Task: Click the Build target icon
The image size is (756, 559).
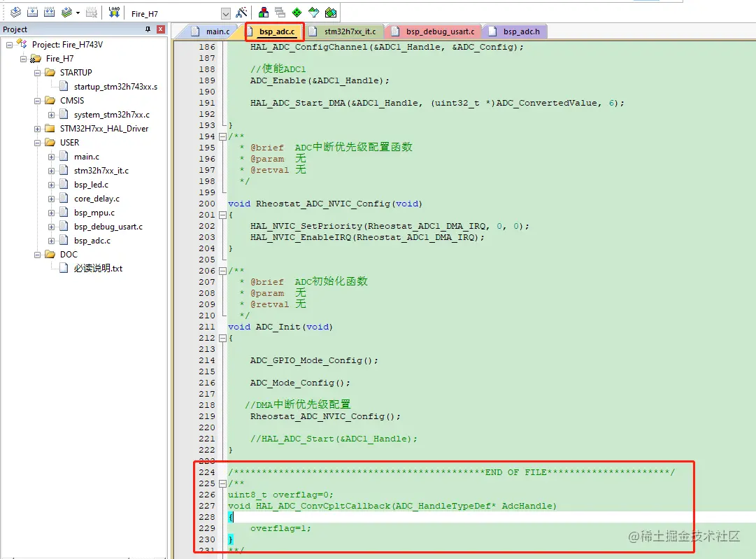Action: pos(33,13)
